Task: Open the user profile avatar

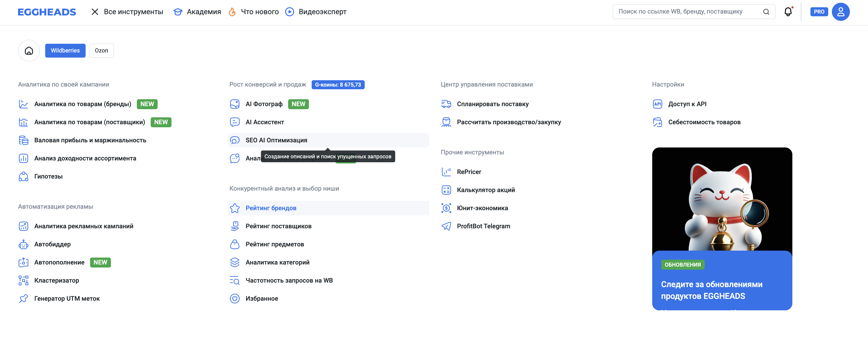Action: click(841, 12)
